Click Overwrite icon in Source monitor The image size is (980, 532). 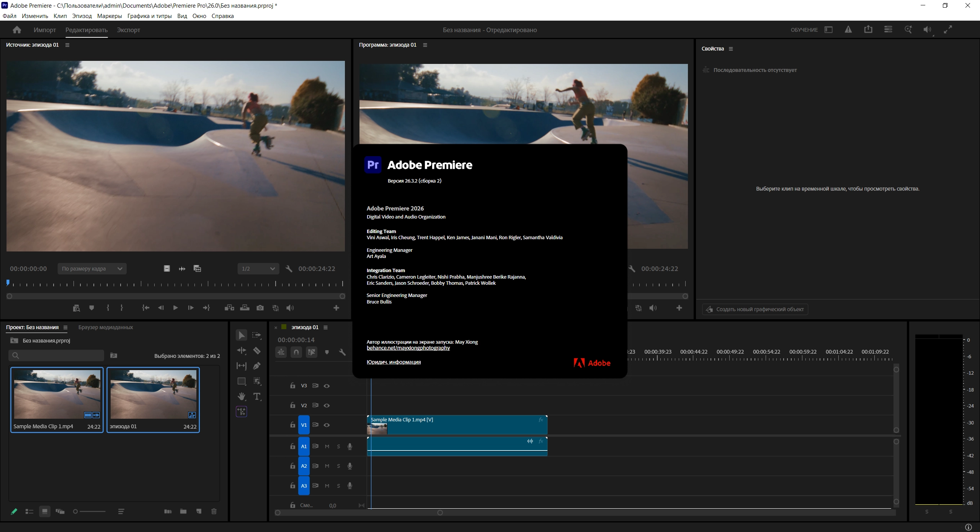coord(245,308)
